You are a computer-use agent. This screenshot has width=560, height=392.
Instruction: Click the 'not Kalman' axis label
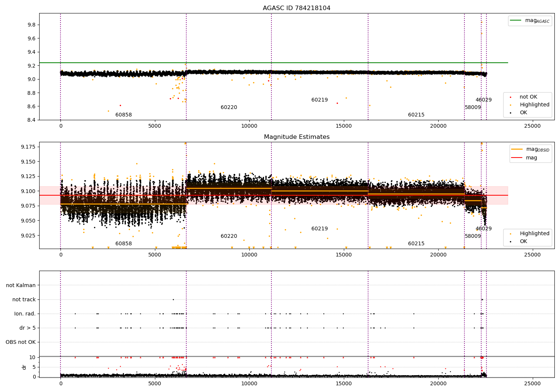point(21,286)
